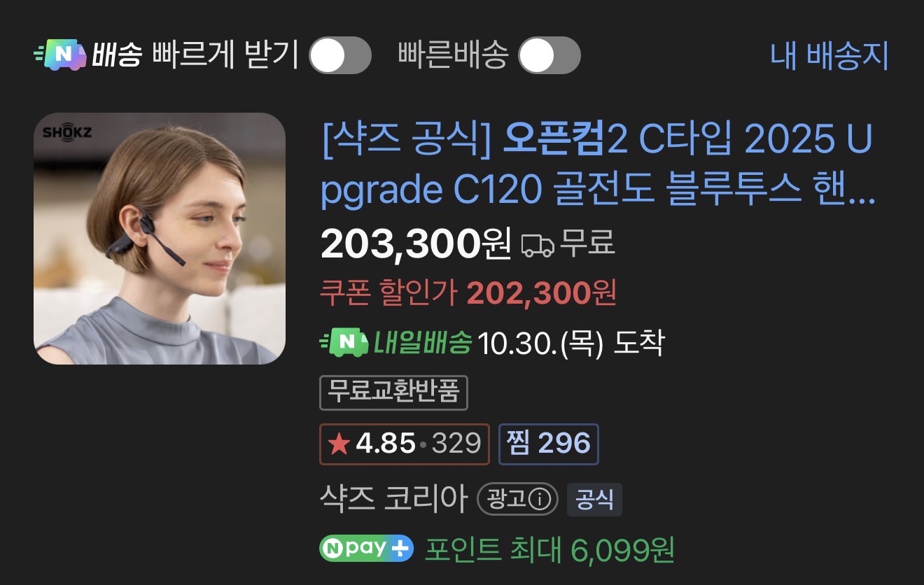
Task: Click the 찜 296 wishlist button
Action: [549, 444]
